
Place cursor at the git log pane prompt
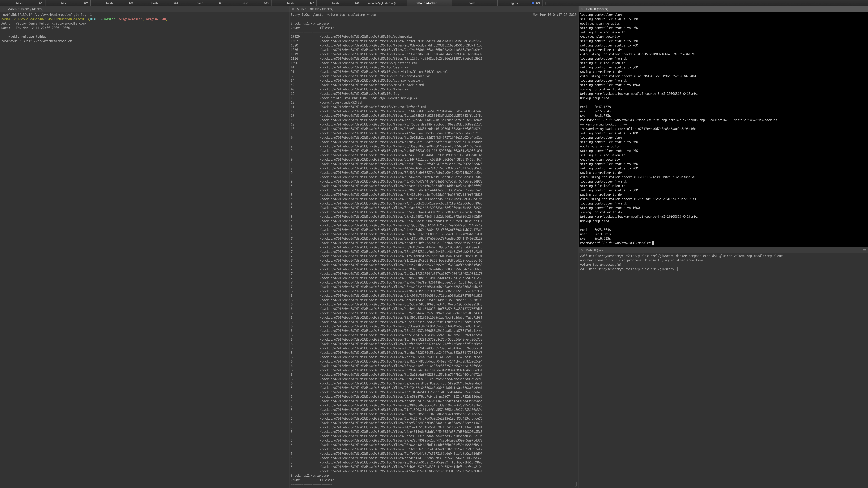pos(75,41)
